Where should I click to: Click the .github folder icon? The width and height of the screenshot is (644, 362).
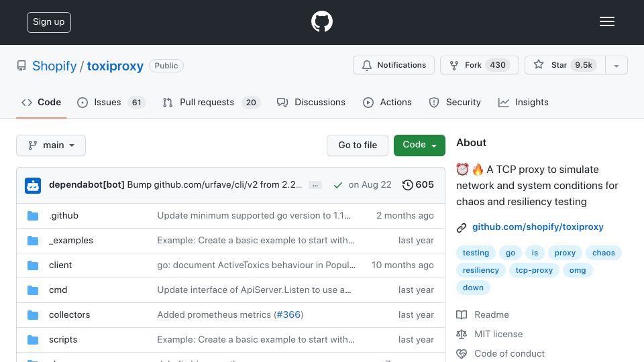[x=33, y=216]
